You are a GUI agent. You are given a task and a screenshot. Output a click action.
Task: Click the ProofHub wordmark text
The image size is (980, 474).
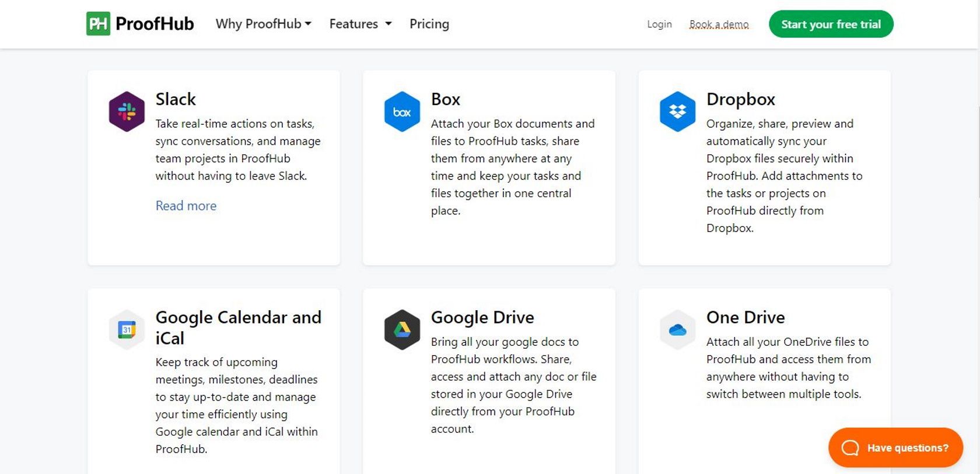pos(155,24)
